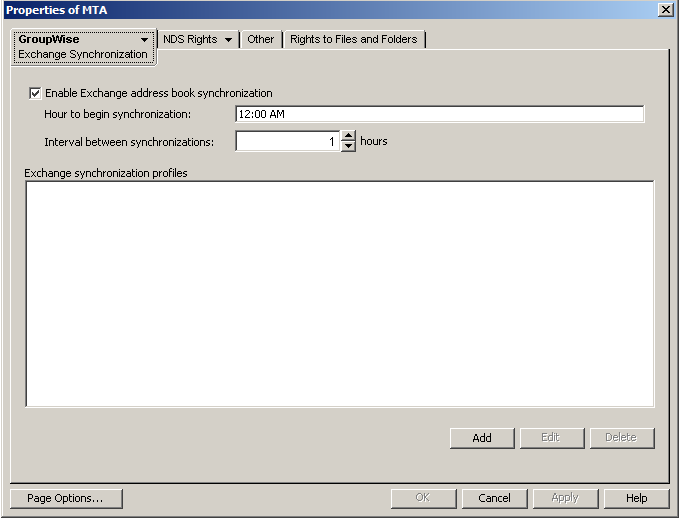This screenshot has width=681, height=520.
Task: Select the NDS Rights tab label
Action: click(190, 39)
